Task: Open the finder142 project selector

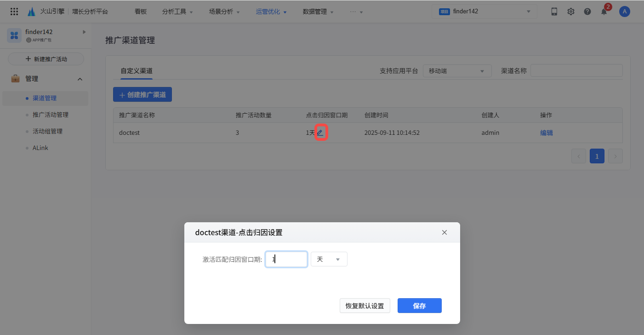Action: 484,12
